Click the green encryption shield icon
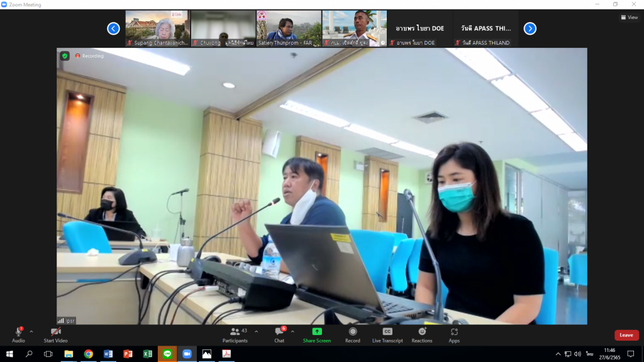 (65, 56)
